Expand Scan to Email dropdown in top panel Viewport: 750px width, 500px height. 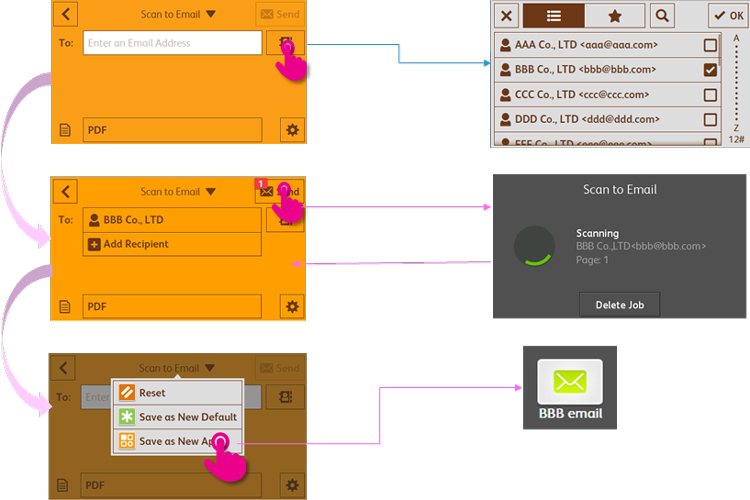pyautogui.click(x=177, y=15)
